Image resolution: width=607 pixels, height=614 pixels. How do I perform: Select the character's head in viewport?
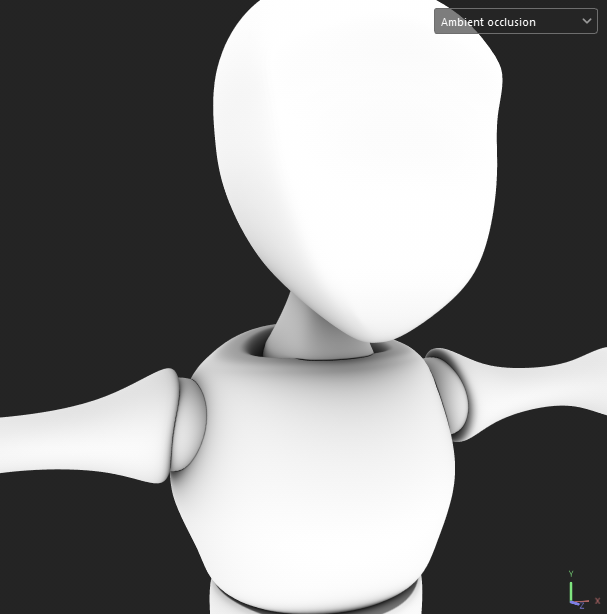click(x=355, y=150)
